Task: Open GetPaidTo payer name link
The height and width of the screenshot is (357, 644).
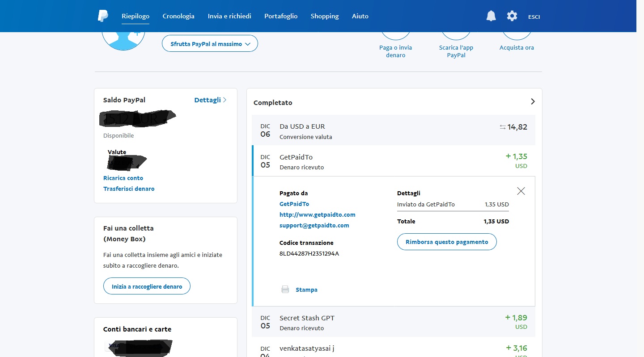Action: click(x=294, y=204)
